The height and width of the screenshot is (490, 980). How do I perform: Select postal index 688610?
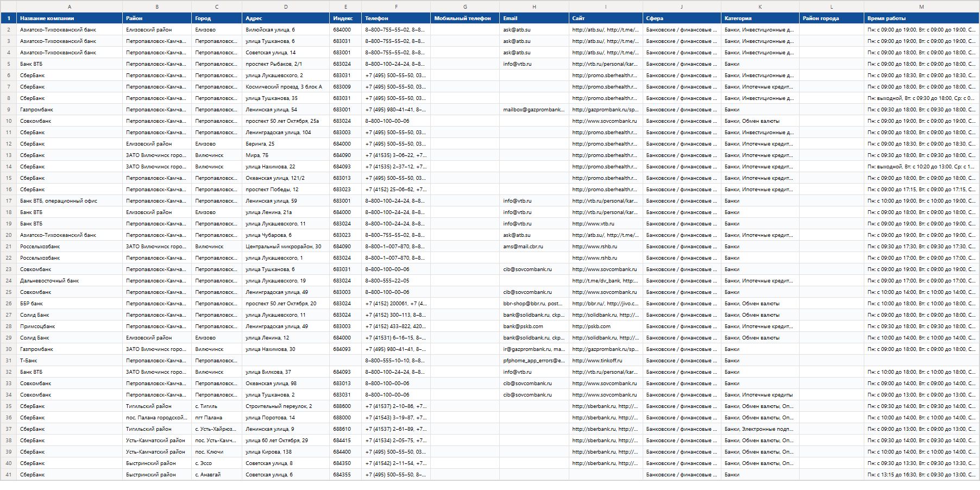[345, 429]
